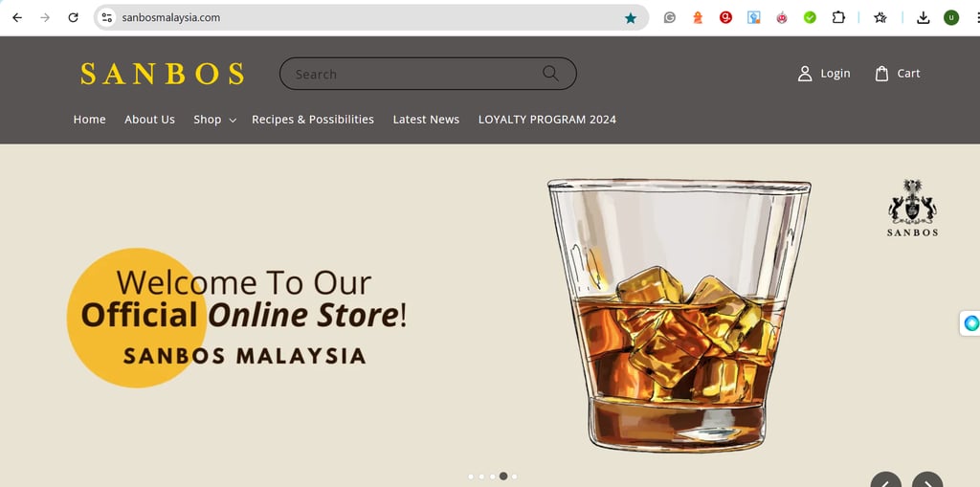Select the first carousel dot
This screenshot has height=487, width=980.
point(471,476)
